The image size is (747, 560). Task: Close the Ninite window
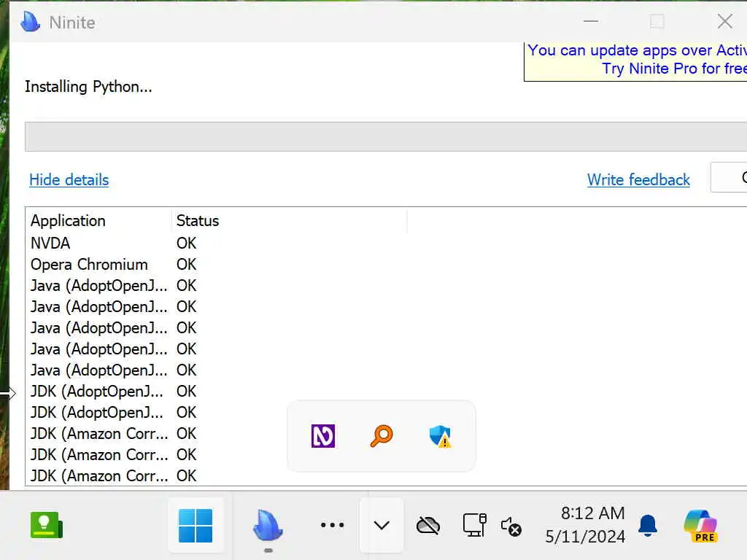pos(725,21)
